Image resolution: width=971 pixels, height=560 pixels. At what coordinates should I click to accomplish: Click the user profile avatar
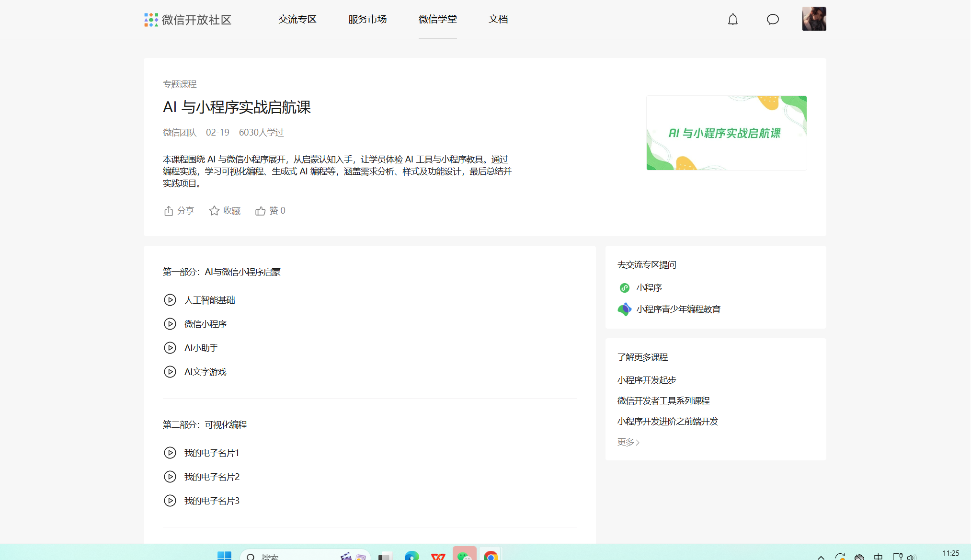click(814, 19)
